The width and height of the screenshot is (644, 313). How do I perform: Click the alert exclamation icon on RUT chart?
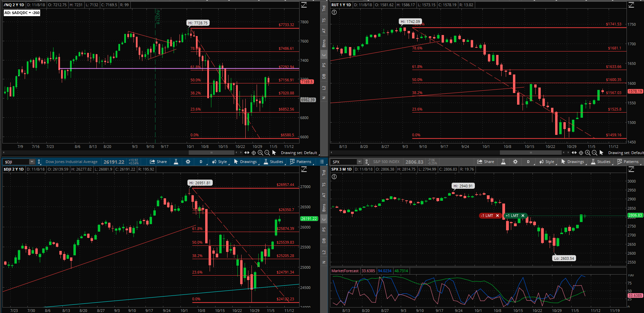(334, 12)
